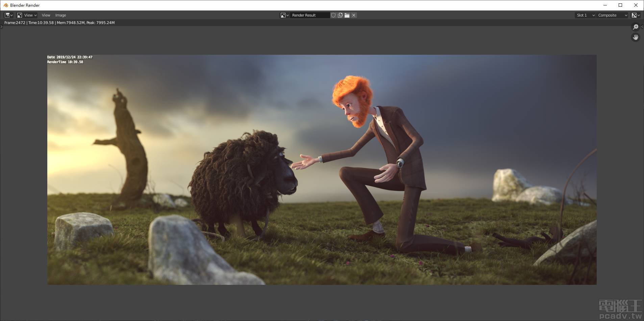Click the rendered image of the sheep
Screen dimensions: 644x321
point(243,179)
